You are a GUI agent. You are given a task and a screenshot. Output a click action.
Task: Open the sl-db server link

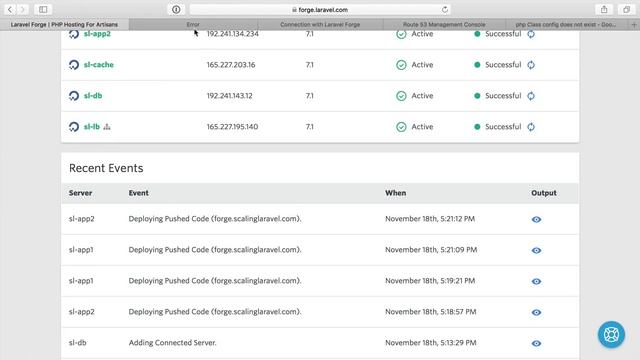pos(93,96)
